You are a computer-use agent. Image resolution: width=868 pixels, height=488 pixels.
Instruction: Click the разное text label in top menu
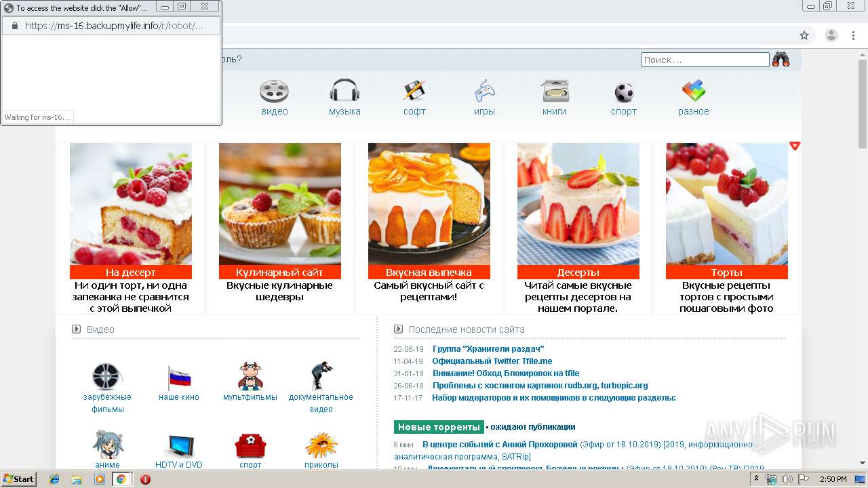coord(694,112)
